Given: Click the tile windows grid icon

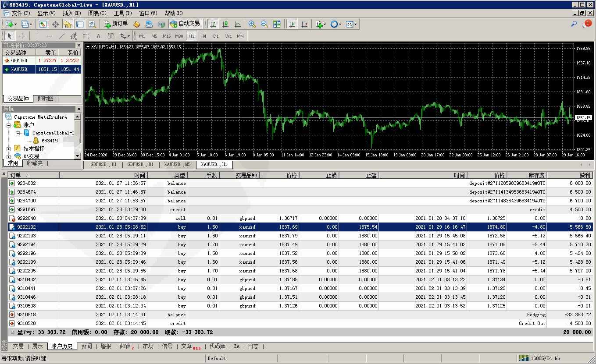Looking at the screenshot, I should (x=277, y=24).
